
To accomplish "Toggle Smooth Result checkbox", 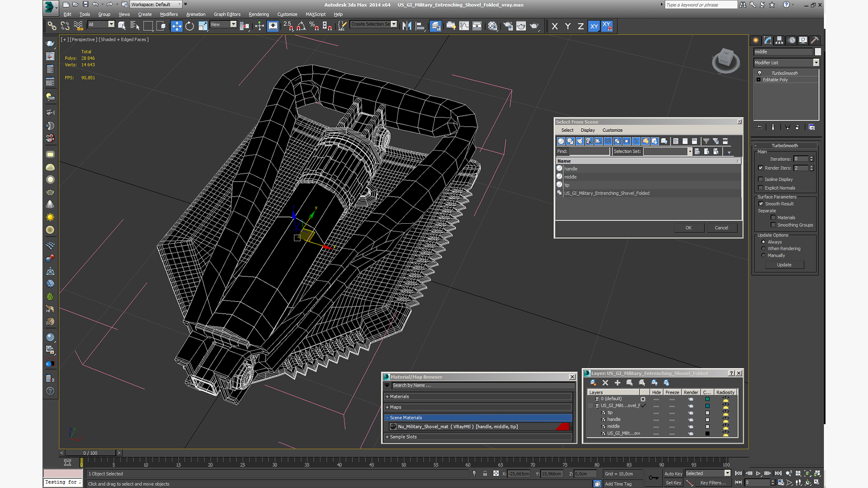I will point(761,204).
